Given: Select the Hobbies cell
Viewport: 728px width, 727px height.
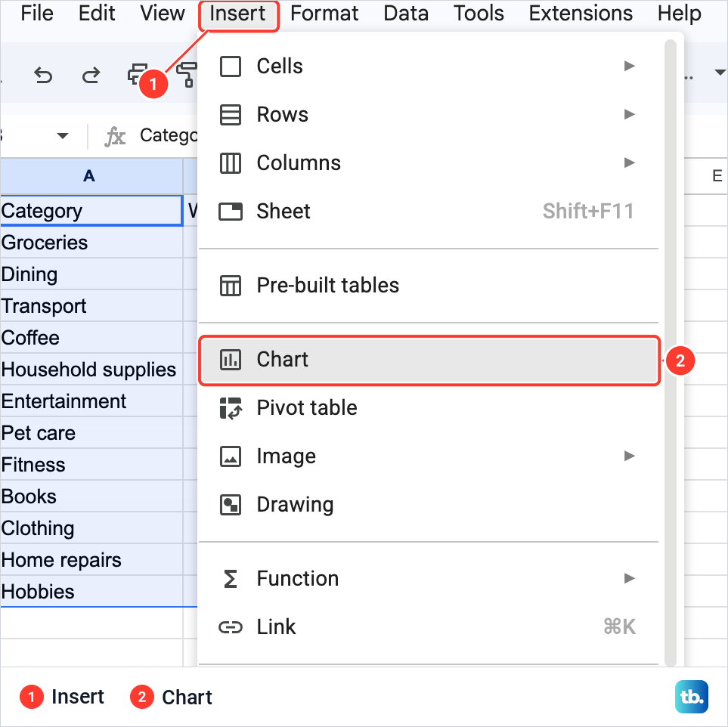Looking at the screenshot, I should 91,592.
